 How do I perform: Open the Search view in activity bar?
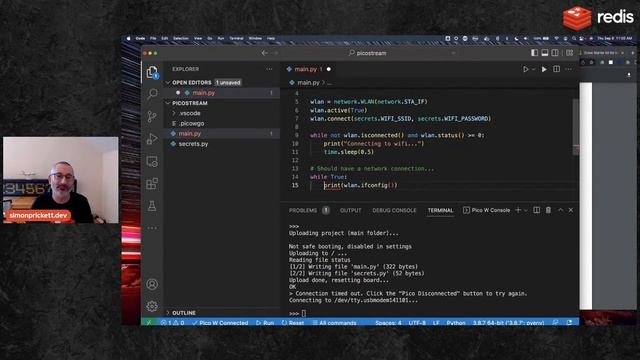coord(152,94)
